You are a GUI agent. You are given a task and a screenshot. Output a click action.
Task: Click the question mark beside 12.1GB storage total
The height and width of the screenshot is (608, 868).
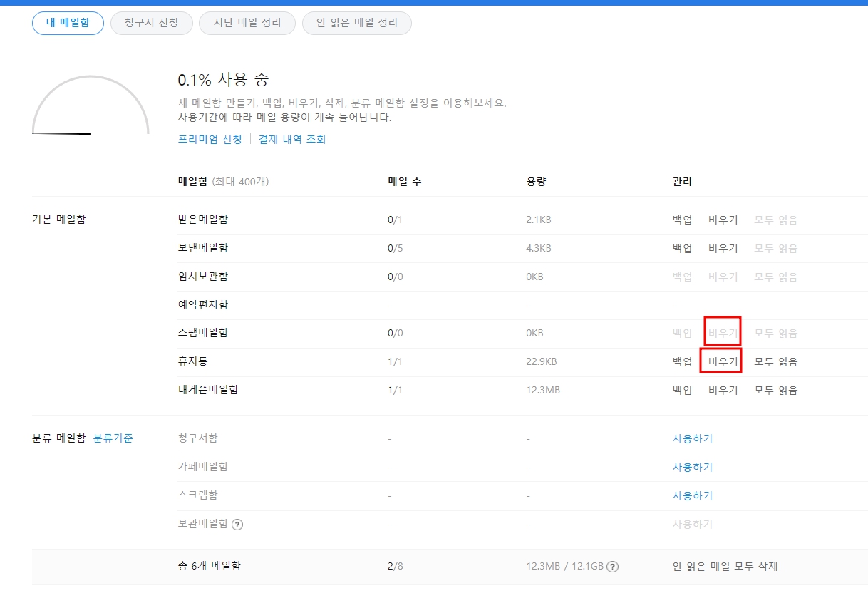[613, 566]
